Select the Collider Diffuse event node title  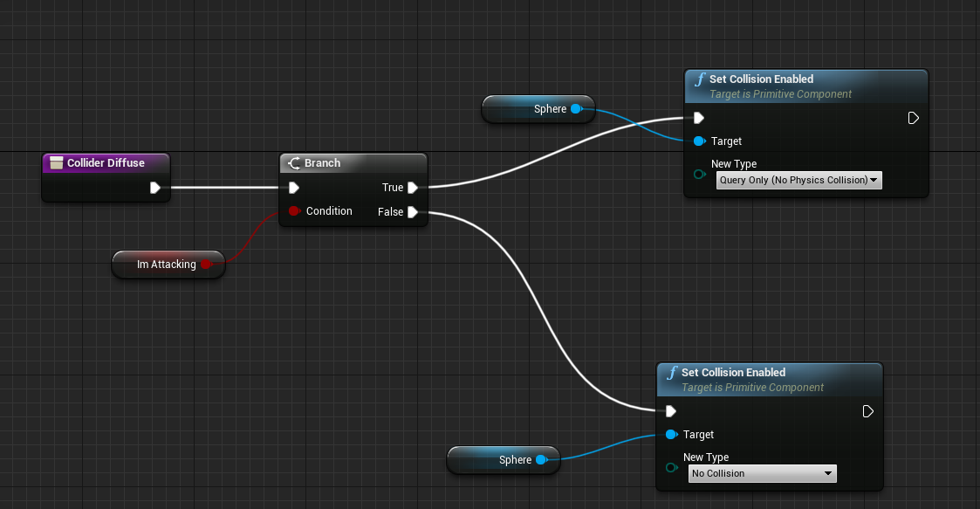[x=106, y=162]
